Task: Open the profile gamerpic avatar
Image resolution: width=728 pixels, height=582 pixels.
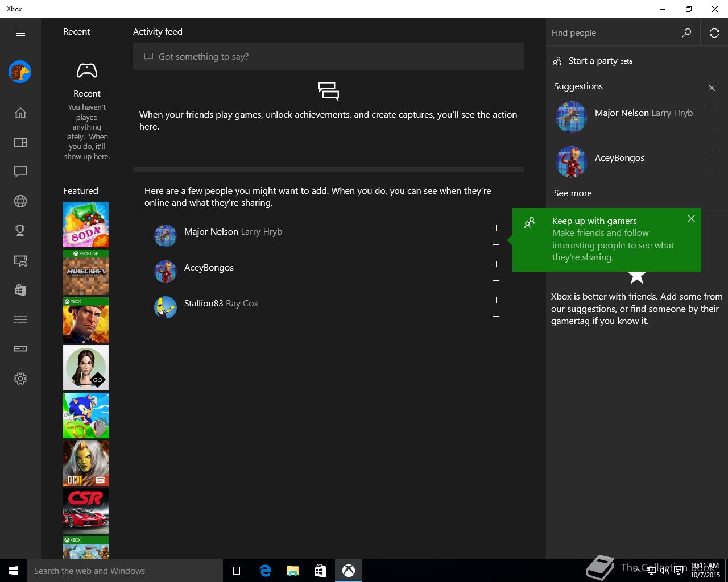Action: pos(20,72)
